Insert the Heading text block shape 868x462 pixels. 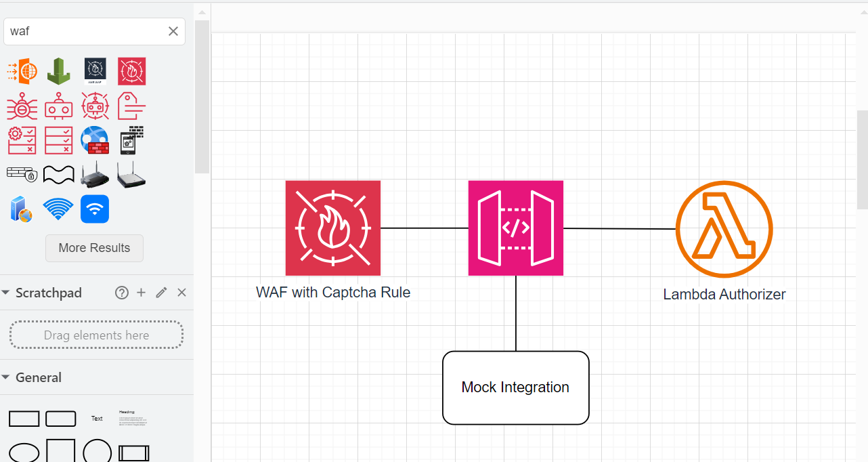(133, 419)
